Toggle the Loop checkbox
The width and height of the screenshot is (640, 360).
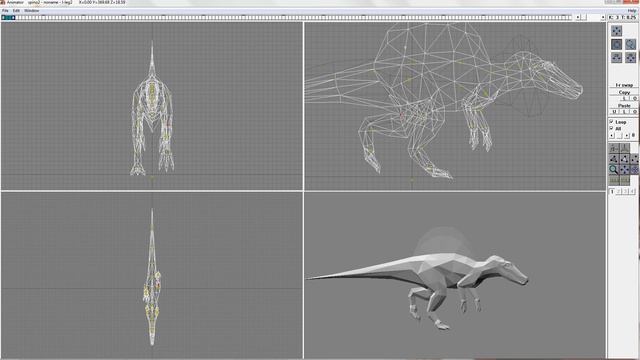tap(611, 122)
